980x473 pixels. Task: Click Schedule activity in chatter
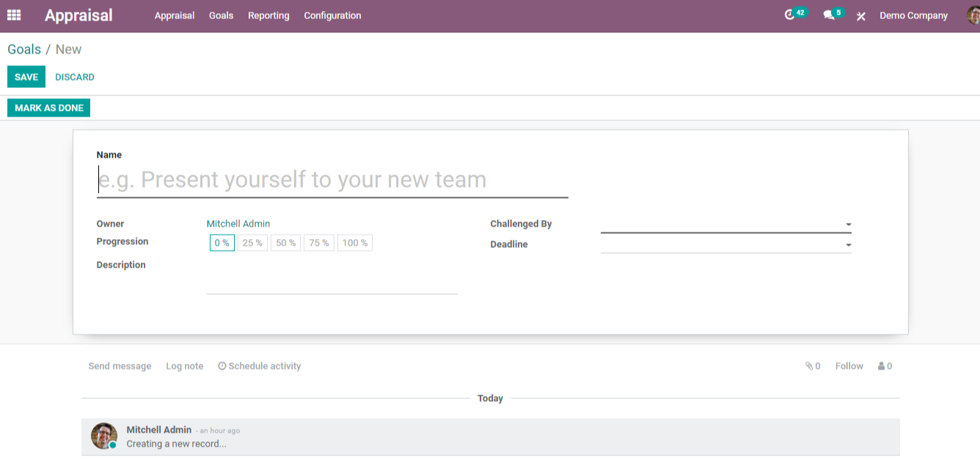pyautogui.click(x=260, y=366)
